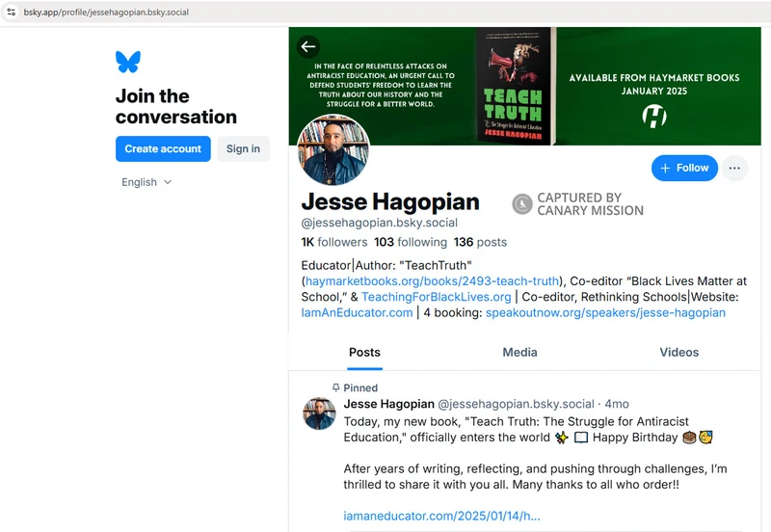
Task: Click the Available from Haymarket Books text
Action: [x=654, y=84]
